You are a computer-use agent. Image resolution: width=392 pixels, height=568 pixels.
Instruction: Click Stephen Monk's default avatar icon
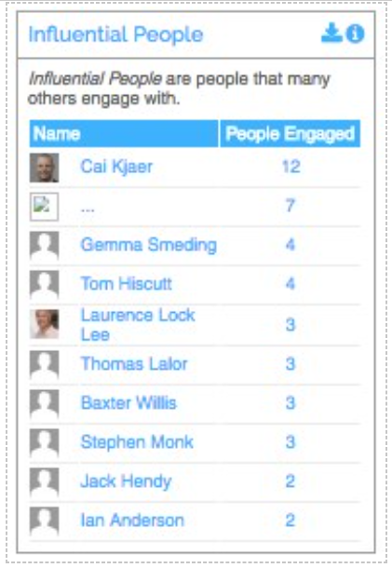[44, 442]
